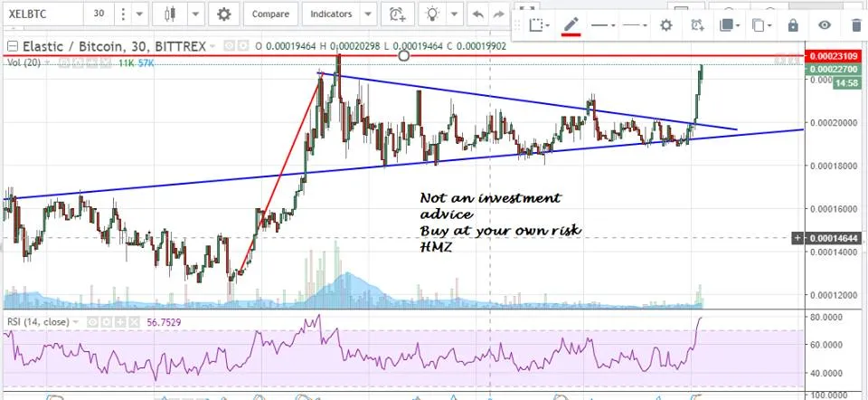Screen dimensions: 868x400
Task: Click the RSI value 56.7529
Action: (164, 322)
